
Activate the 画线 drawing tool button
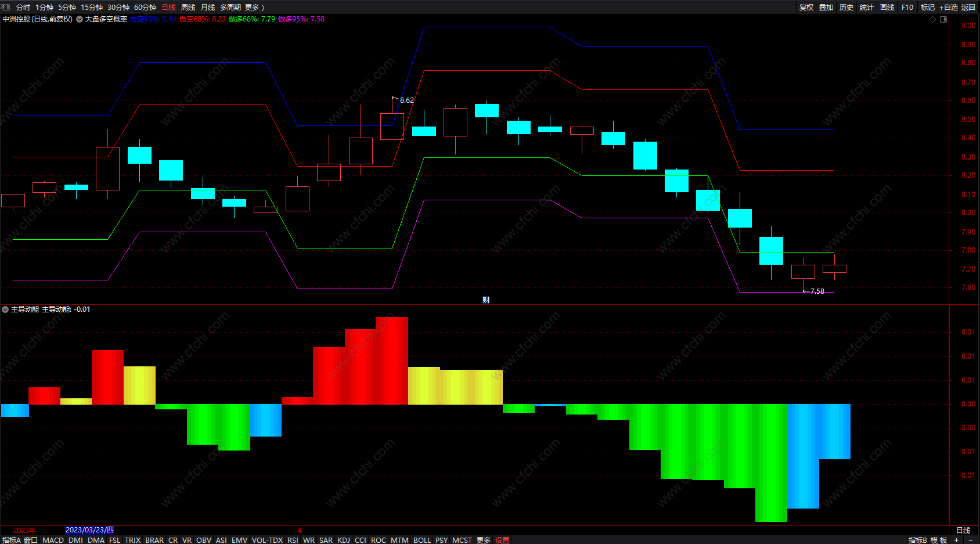(887, 8)
